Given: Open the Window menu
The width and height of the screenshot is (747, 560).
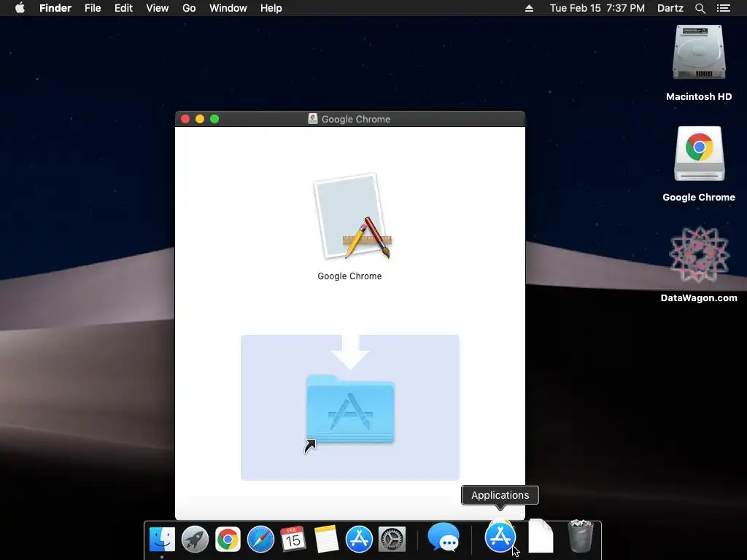Looking at the screenshot, I should pyautogui.click(x=228, y=8).
